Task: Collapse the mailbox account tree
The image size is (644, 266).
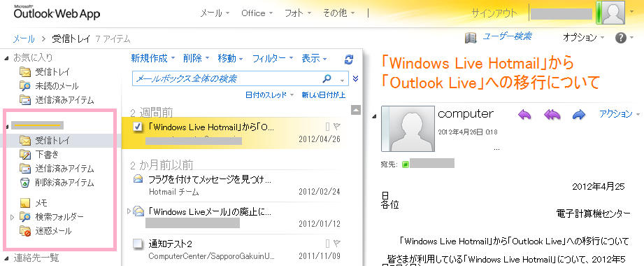Action: pyautogui.click(x=8, y=127)
